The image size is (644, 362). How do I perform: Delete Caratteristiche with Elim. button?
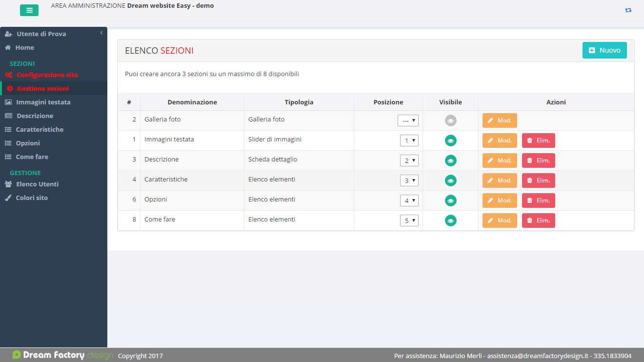coord(539,181)
